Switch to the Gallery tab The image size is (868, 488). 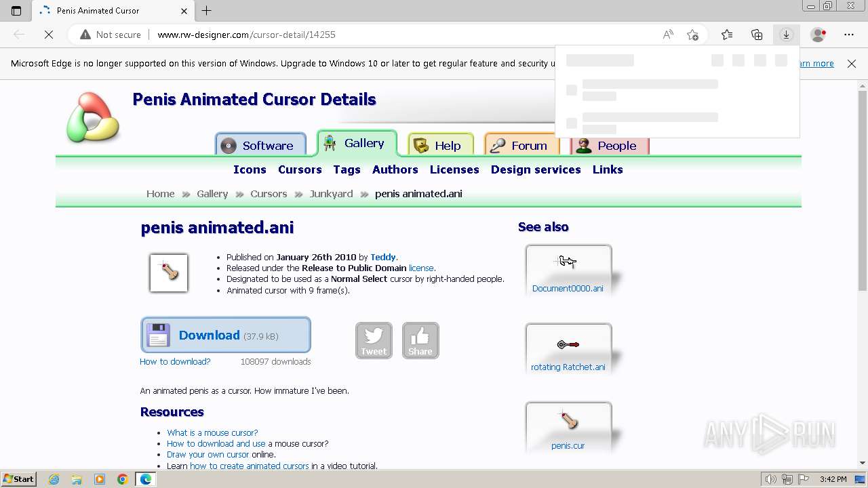[357, 143]
